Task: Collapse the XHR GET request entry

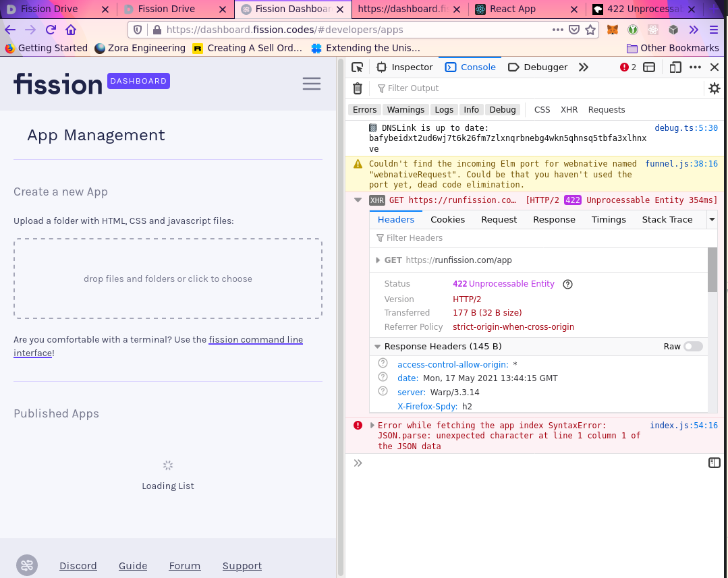Action: pyautogui.click(x=358, y=200)
